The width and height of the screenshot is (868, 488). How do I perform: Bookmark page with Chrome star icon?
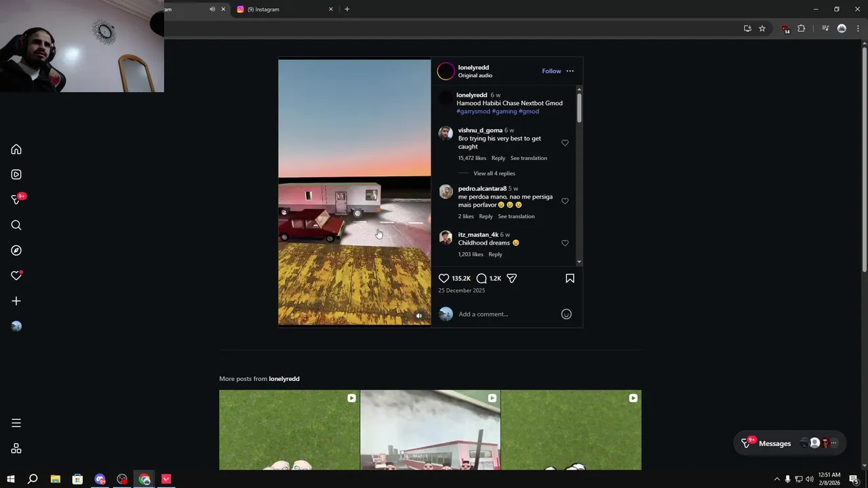(x=762, y=28)
